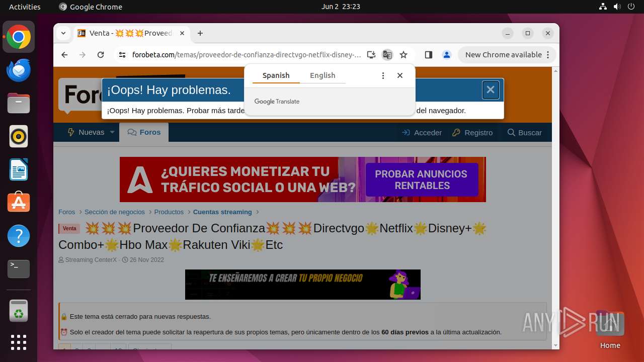The width and height of the screenshot is (644, 362).
Task: Click Probar Anuncios Rentables banner button
Action: (421, 179)
